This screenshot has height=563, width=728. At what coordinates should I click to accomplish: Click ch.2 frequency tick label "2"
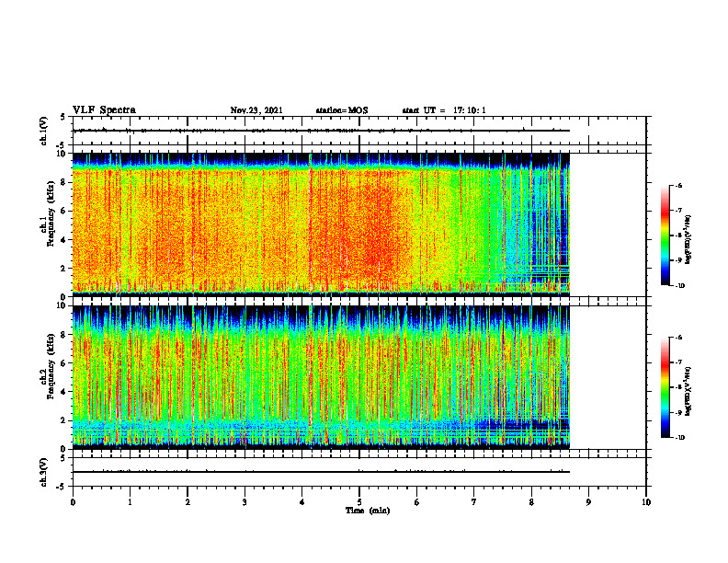coord(63,420)
